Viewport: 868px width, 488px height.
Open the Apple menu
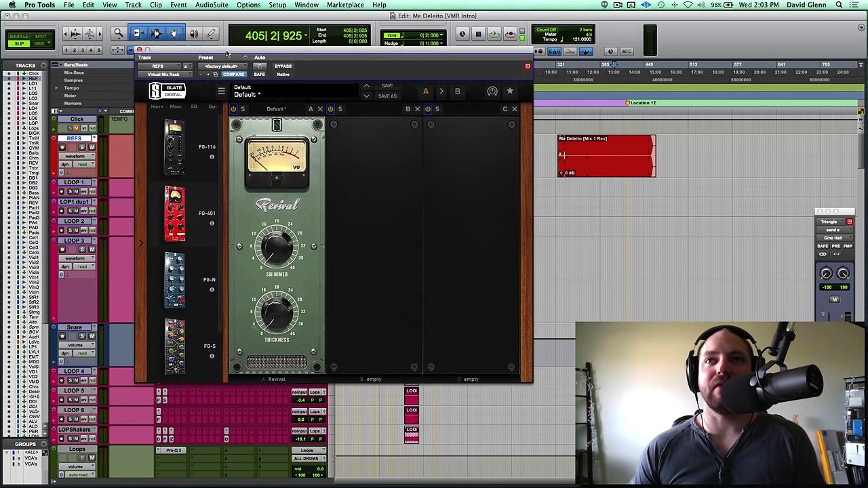coord(12,5)
